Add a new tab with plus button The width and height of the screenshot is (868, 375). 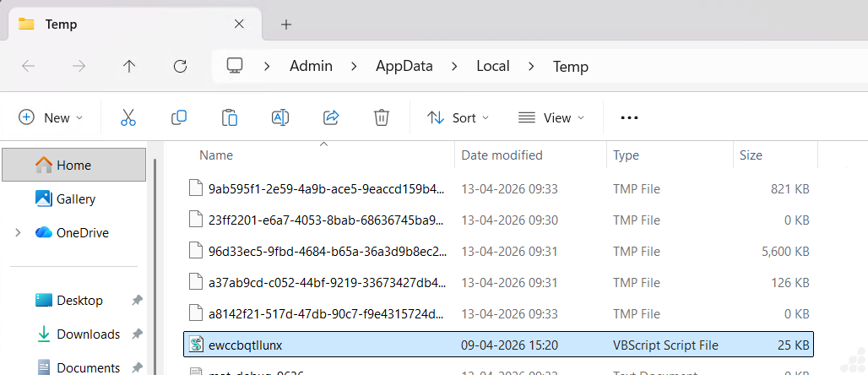point(286,24)
